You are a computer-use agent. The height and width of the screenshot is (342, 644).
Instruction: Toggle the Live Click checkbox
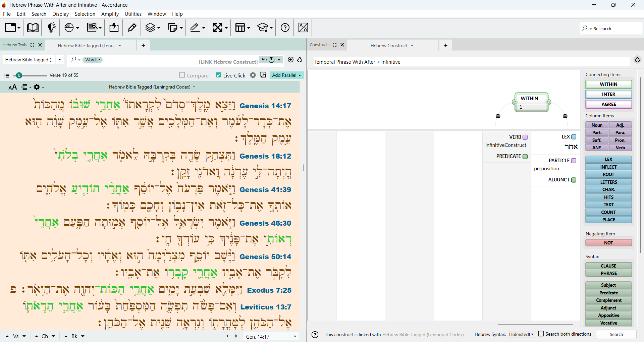click(x=219, y=75)
